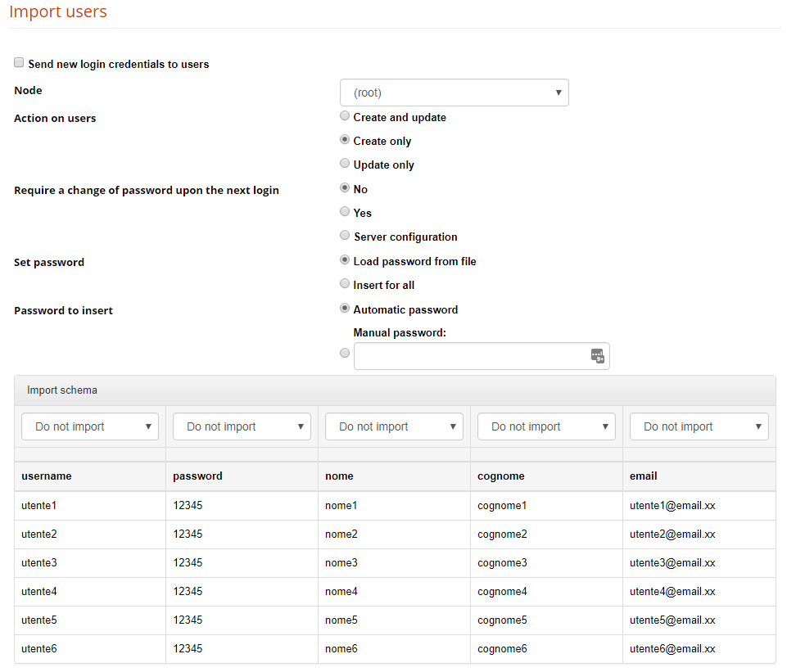Select Server configuration option
Image resolution: width=787 pixels, height=672 pixels.
point(345,235)
